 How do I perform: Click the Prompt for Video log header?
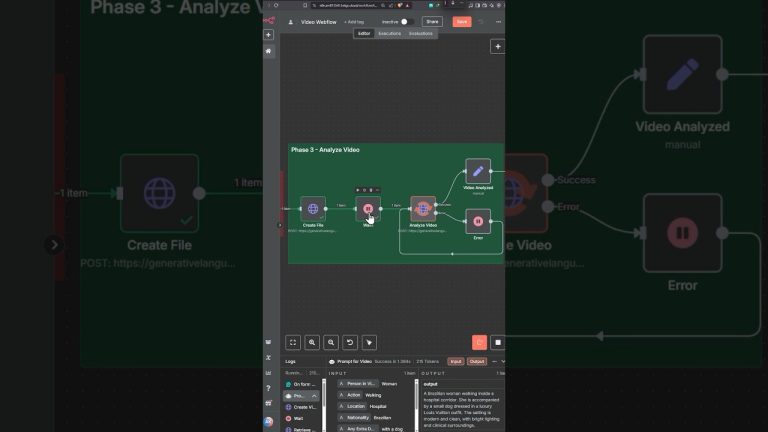[354, 361]
